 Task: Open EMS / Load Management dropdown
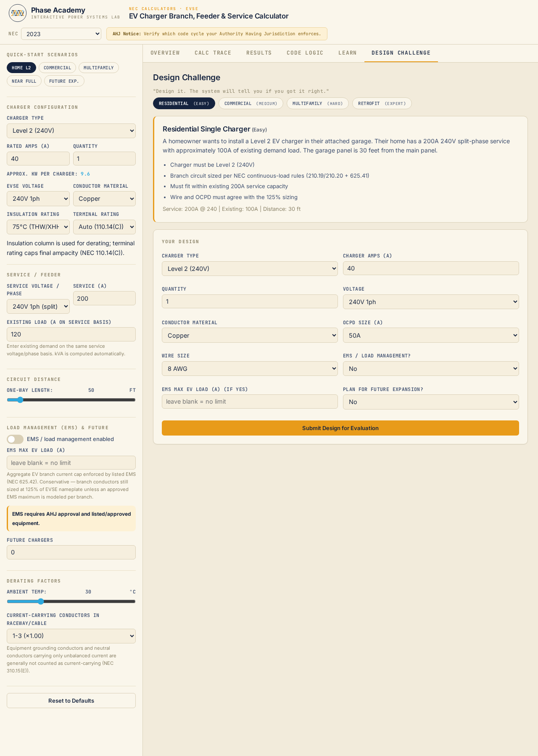pyautogui.click(x=431, y=369)
